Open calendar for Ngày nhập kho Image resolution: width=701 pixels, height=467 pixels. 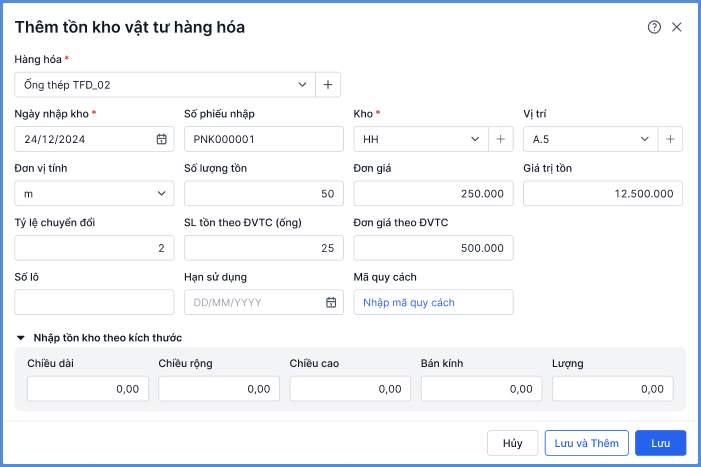point(161,139)
